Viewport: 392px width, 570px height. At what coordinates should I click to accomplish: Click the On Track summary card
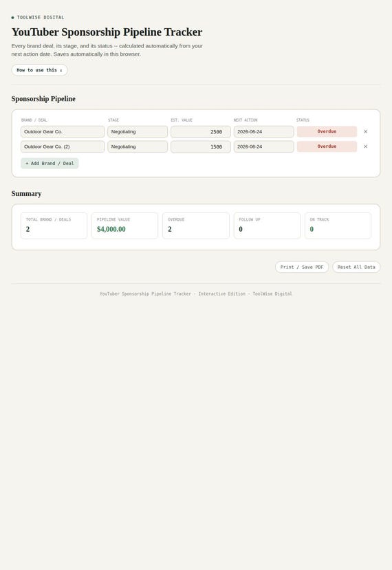click(x=338, y=226)
